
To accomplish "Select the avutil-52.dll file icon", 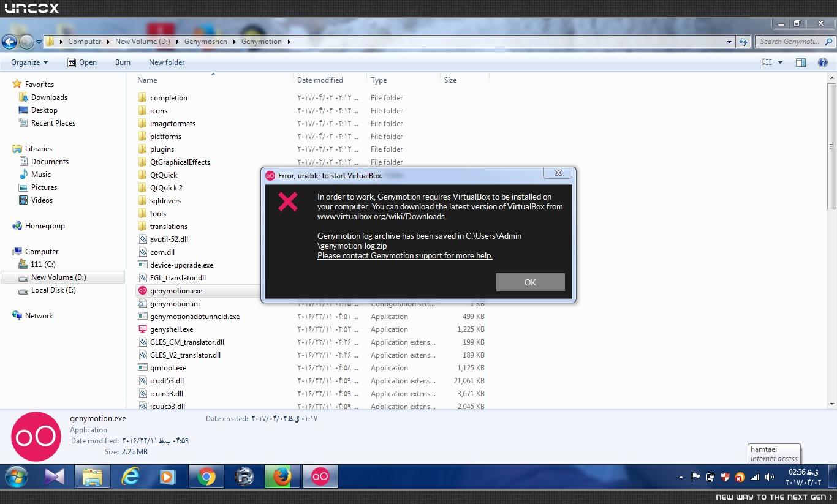I will click(142, 239).
